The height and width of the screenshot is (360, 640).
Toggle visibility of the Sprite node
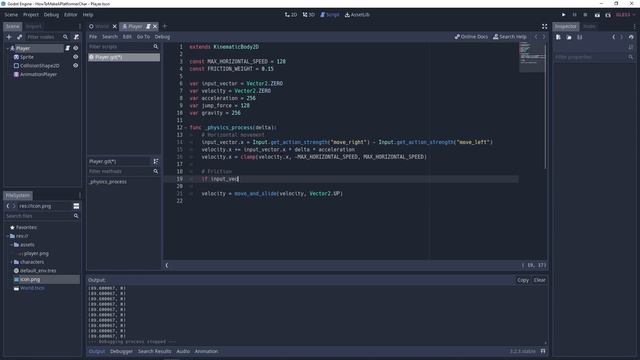[x=76, y=57]
